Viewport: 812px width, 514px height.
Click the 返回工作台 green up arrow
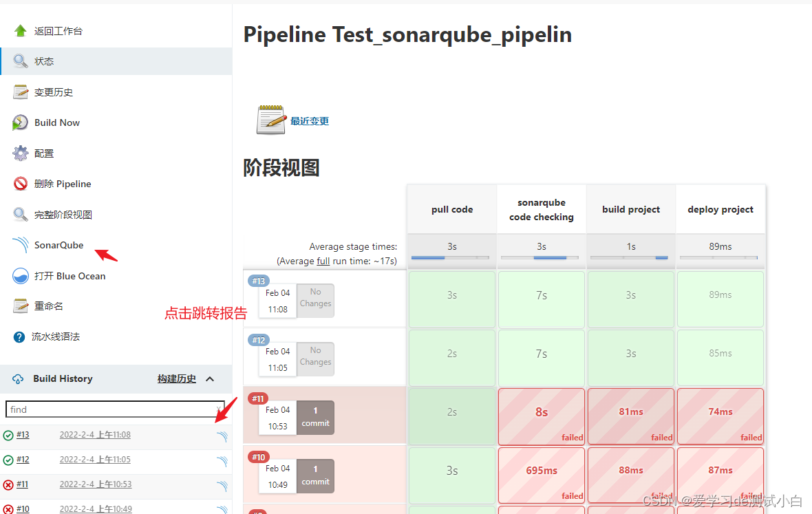[x=21, y=31]
